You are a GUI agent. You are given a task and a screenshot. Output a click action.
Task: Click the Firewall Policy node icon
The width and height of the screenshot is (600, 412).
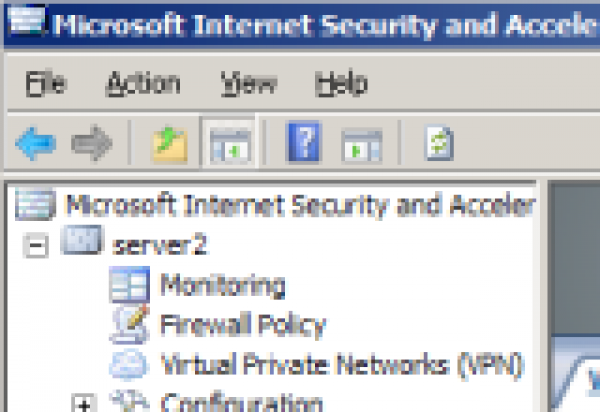(128, 325)
